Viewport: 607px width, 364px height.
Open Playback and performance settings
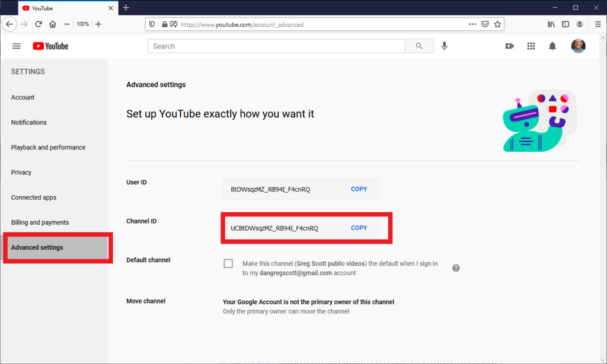(49, 148)
